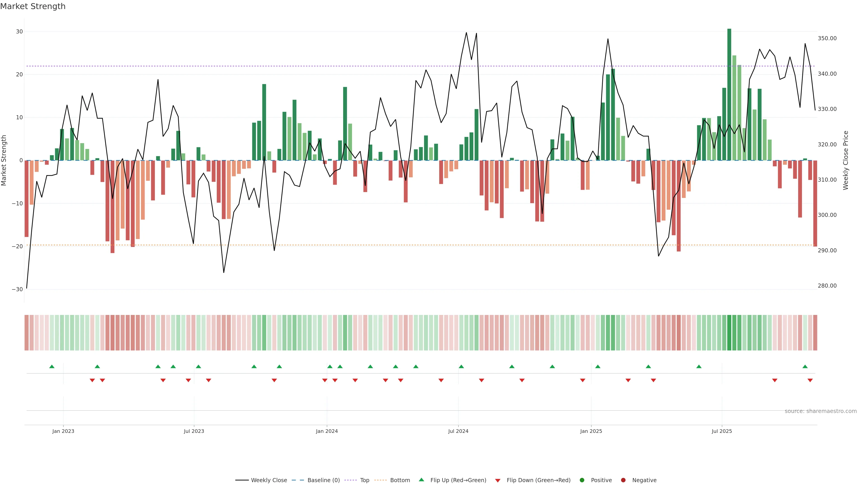This screenshot has height=488, width=868.
Task: Click the rightmost green flip-up triangle marker
Action: (805, 366)
